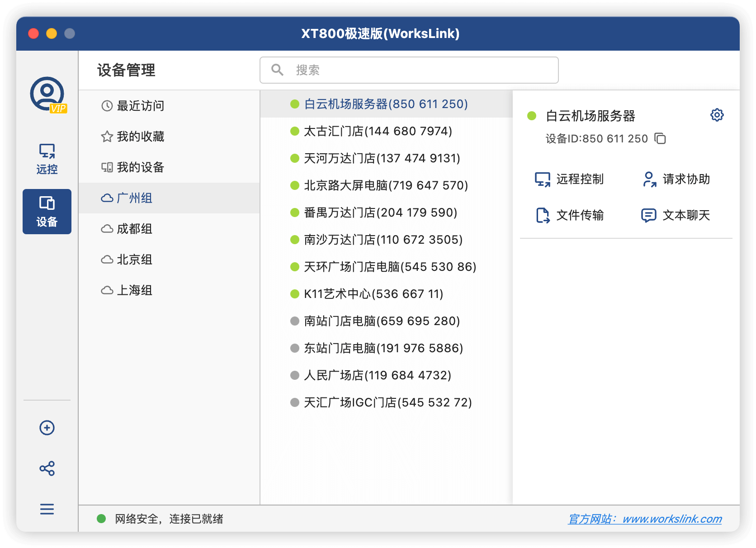Close the window with the red button
The width and height of the screenshot is (756, 548).
coord(33,33)
